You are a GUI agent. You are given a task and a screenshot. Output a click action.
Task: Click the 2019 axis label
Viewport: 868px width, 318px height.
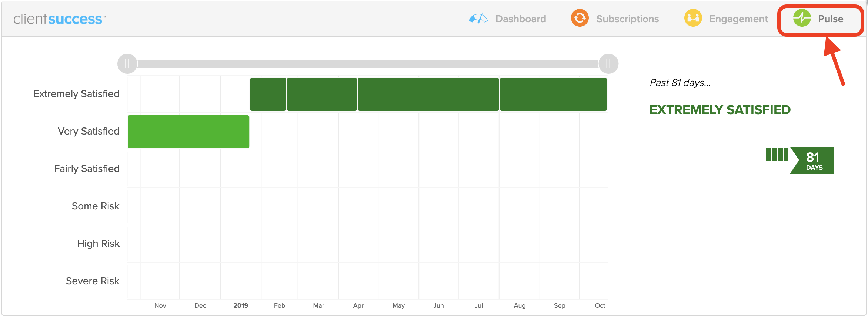point(241,305)
